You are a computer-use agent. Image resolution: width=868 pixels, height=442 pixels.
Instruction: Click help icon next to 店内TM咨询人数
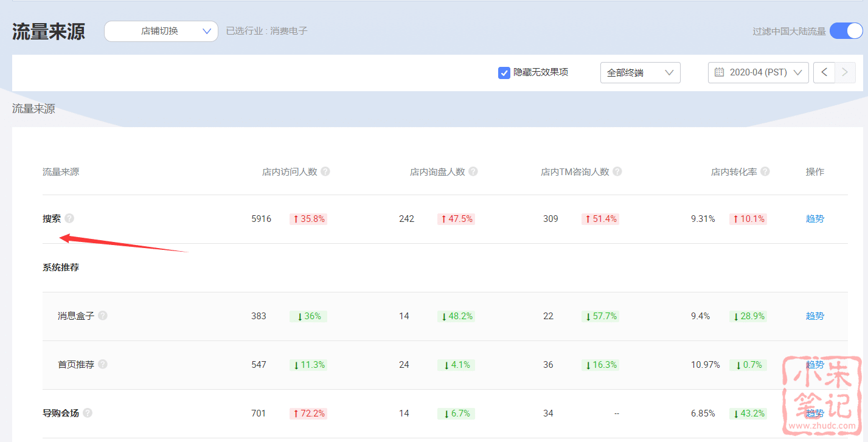coord(617,171)
